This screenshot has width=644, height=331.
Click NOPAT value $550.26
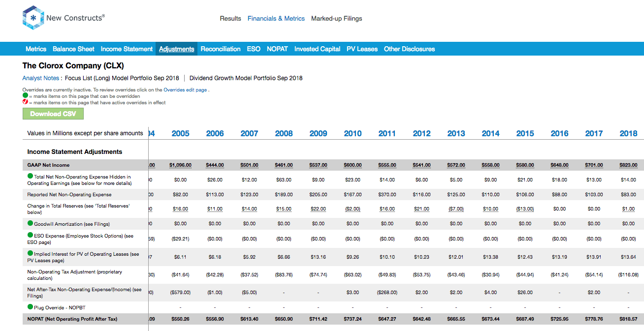[x=180, y=319]
